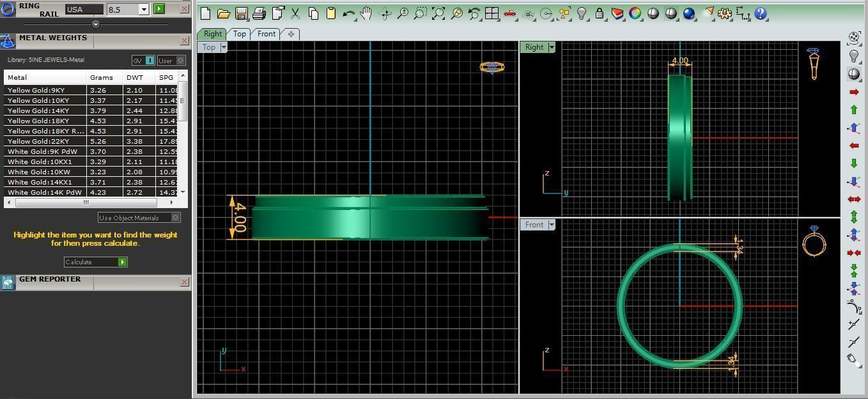The image size is (868, 399).
Task: Click the red car icon in toolbar
Action: [509, 13]
